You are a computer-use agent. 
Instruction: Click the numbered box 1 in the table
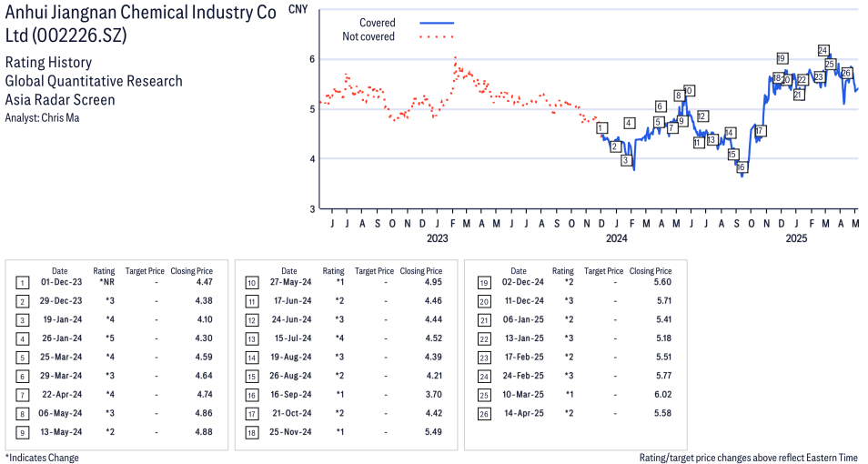click(22, 284)
